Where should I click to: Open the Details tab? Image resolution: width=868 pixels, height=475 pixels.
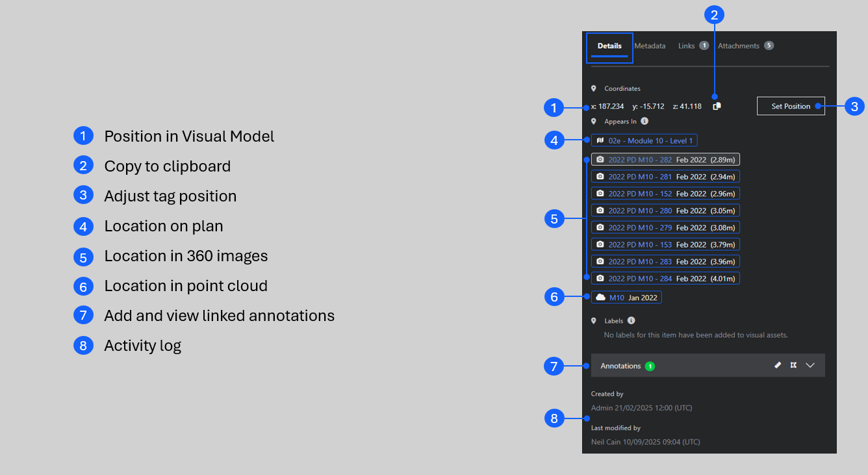tap(609, 46)
